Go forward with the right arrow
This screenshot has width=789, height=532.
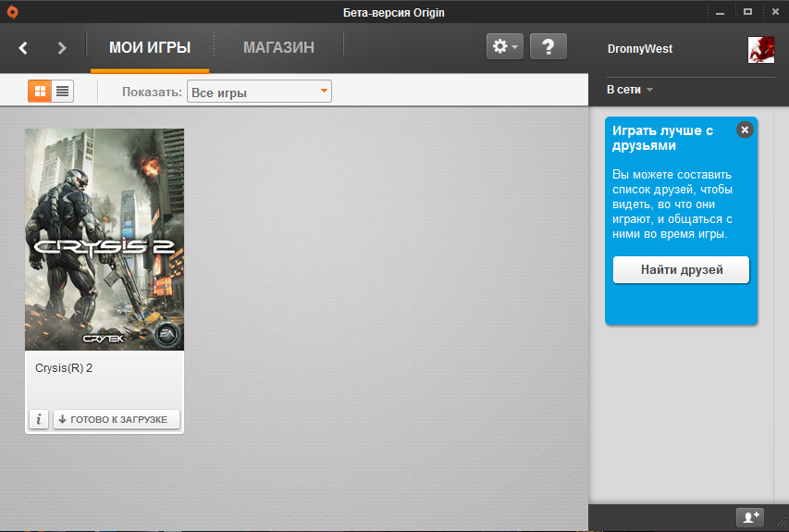click(x=61, y=48)
